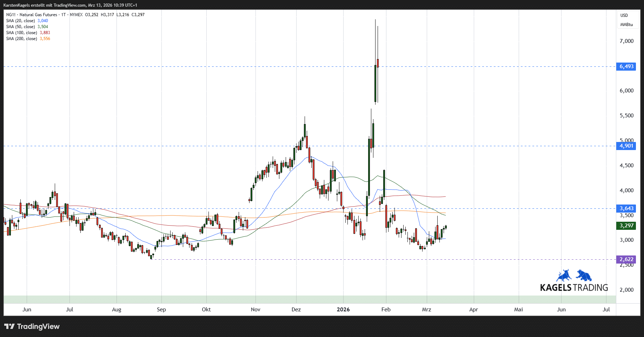This screenshot has height=337, width=644.
Task: Click the purple 2,622 price level label
Action: [x=626, y=259]
